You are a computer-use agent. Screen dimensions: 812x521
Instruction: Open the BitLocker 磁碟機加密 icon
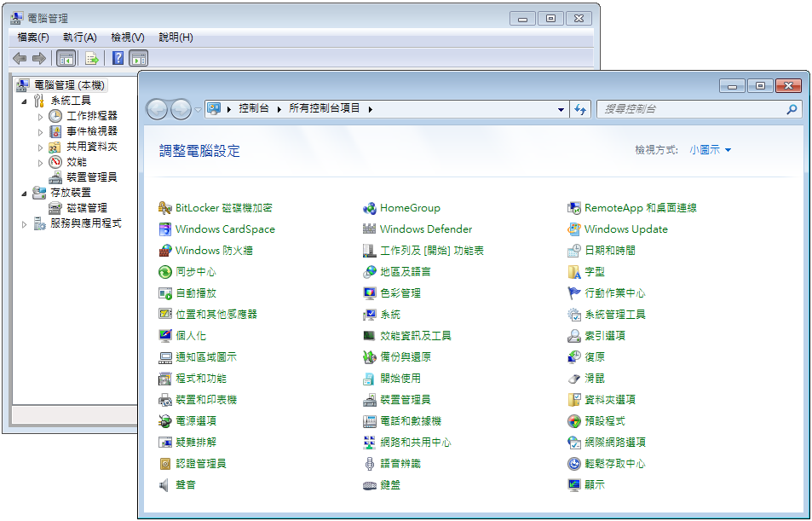164,208
